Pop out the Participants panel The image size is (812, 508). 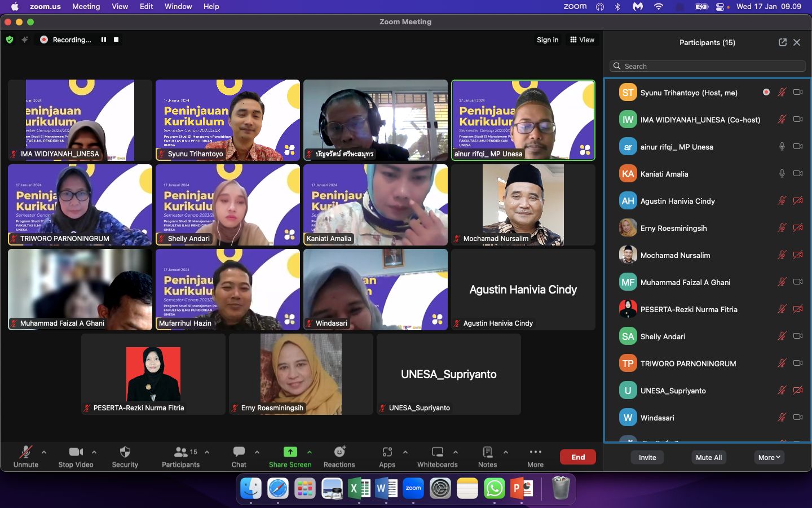click(782, 42)
